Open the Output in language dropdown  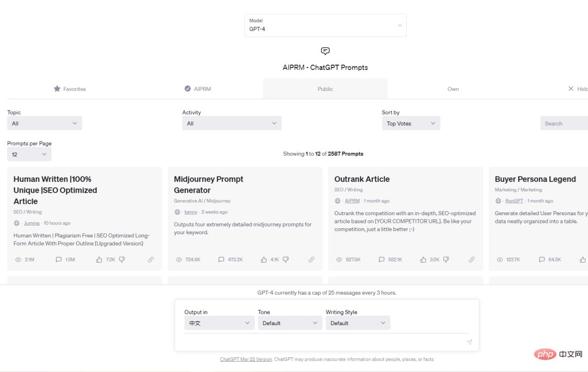point(219,323)
